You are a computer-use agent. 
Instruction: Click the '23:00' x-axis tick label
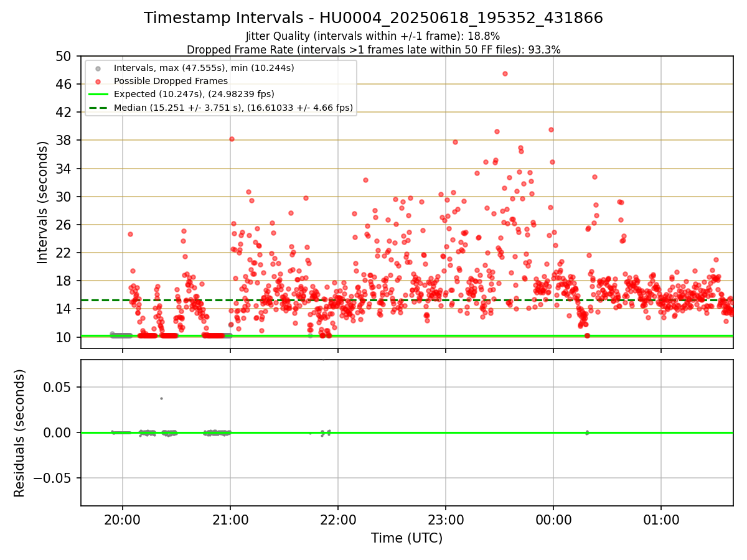[x=446, y=519]
